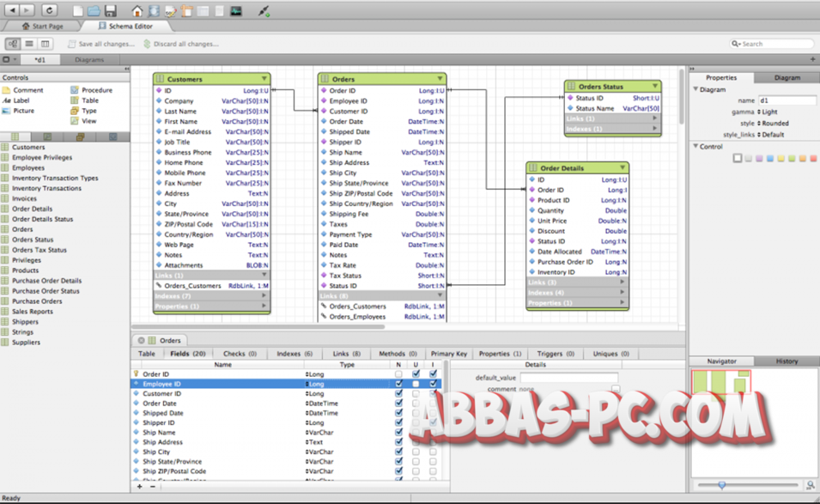The height and width of the screenshot is (504, 820).
Task: Open the Diagram tab in Properties panel
Action: (787, 76)
